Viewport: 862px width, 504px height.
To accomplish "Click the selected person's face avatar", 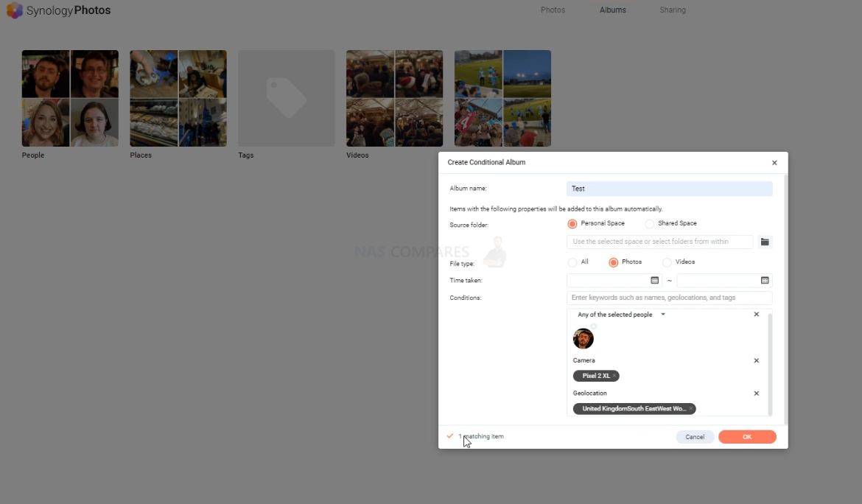I will tap(584, 338).
